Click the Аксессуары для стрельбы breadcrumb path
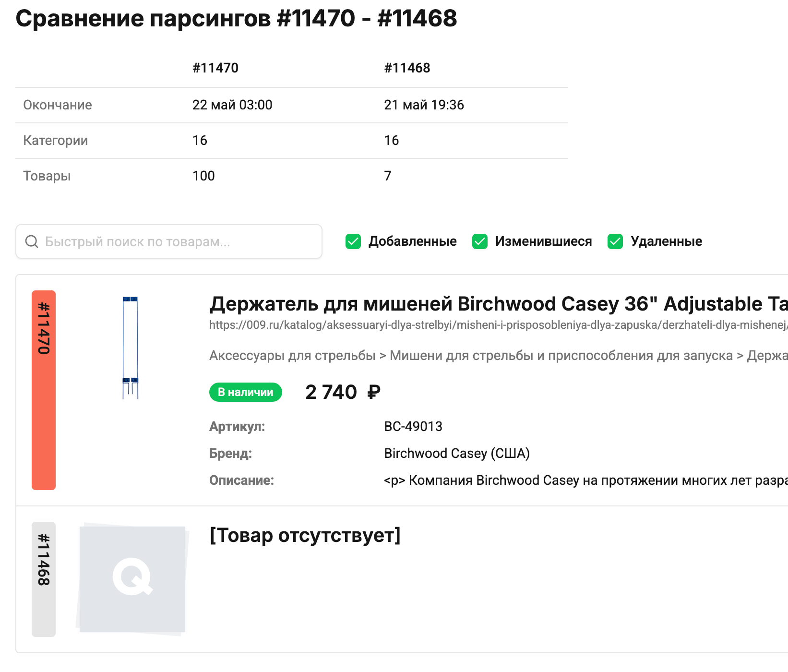788x672 pixels. (x=499, y=356)
